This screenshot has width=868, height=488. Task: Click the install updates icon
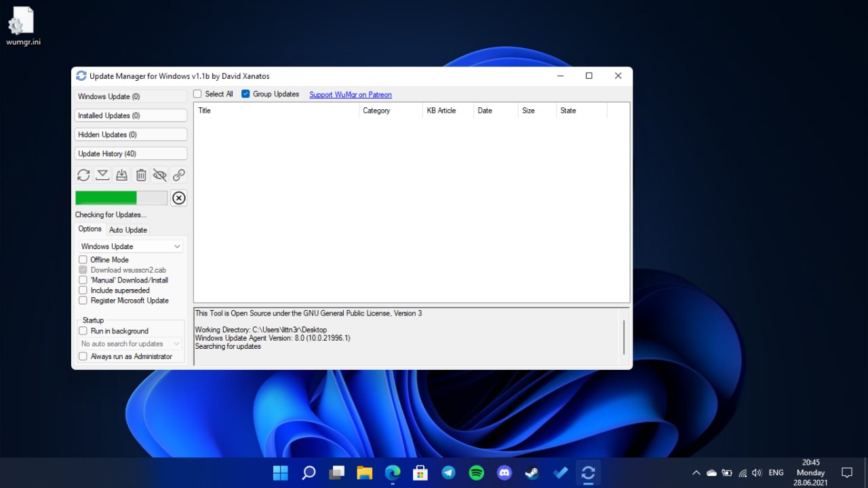point(121,175)
